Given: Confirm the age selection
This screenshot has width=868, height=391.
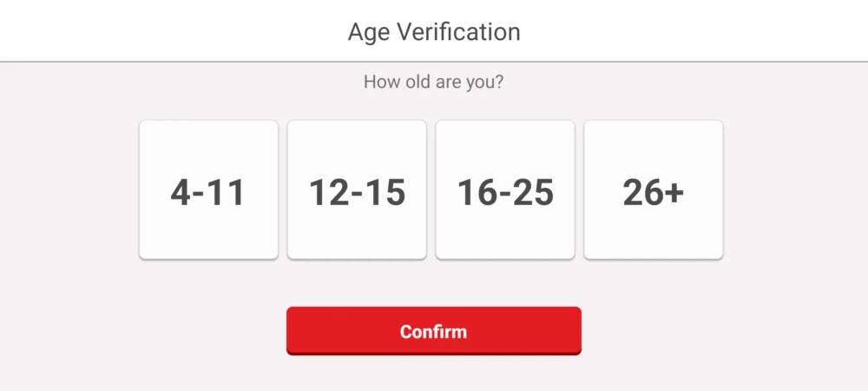Looking at the screenshot, I should (x=434, y=331).
